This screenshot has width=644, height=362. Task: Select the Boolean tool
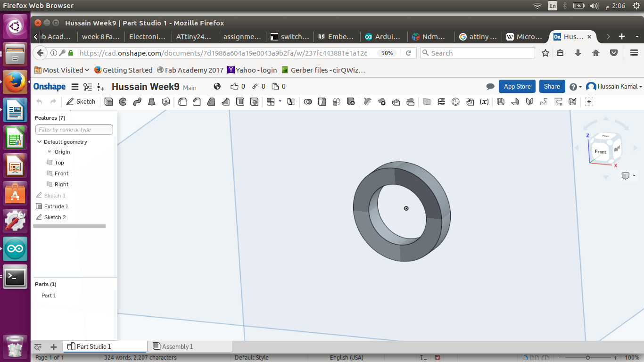tap(308, 101)
